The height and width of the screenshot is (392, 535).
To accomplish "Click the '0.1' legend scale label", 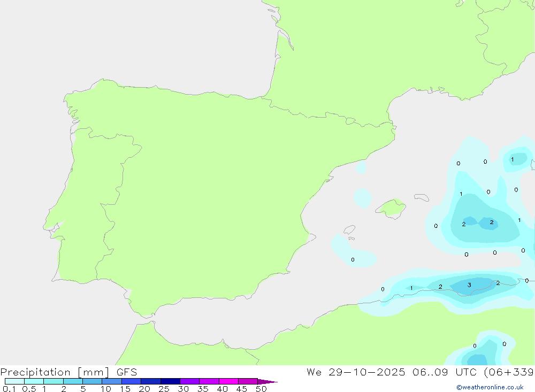I will 9,389.
